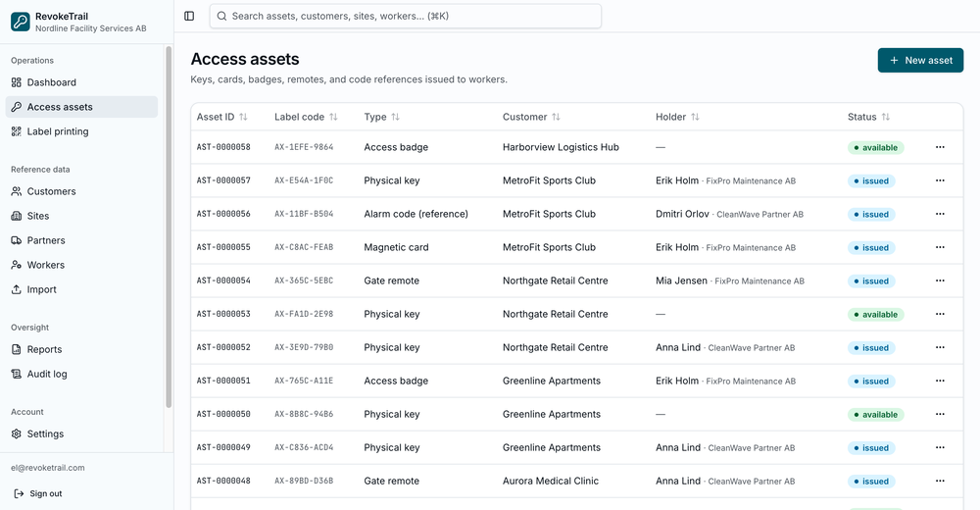The image size is (980, 510).
Task: Open actions menu for AST-0000051
Action: point(940,381)
